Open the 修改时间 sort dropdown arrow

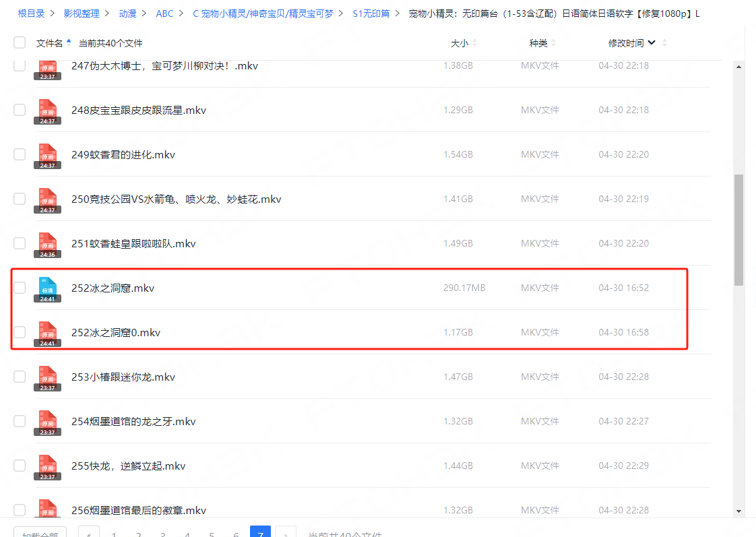coord(652,43)
